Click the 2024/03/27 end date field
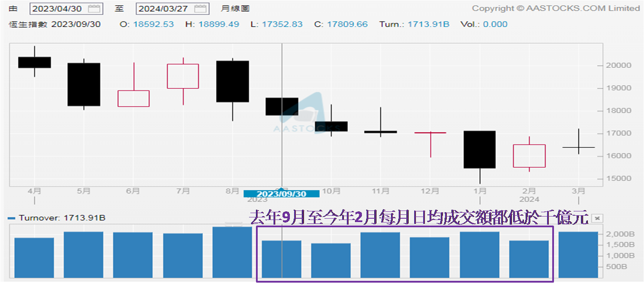This screenshot has height=283, width=644. click(x=164, y=9)
